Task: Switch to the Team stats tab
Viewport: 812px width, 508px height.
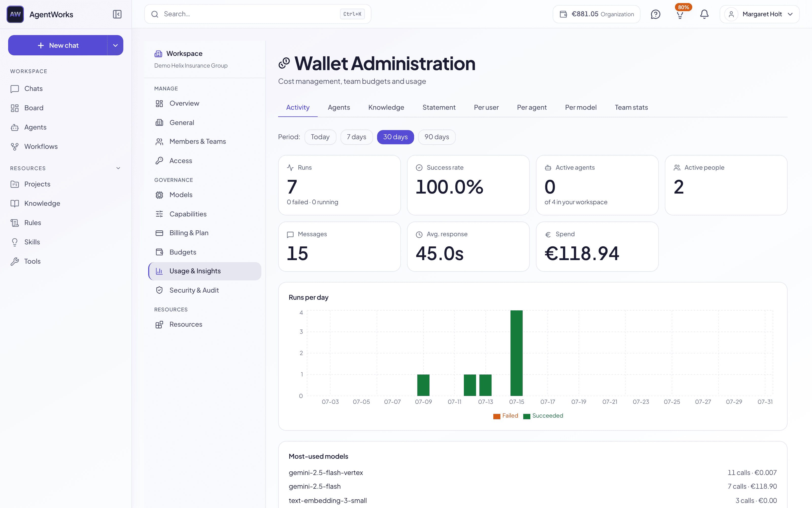Action: point(631,107)
